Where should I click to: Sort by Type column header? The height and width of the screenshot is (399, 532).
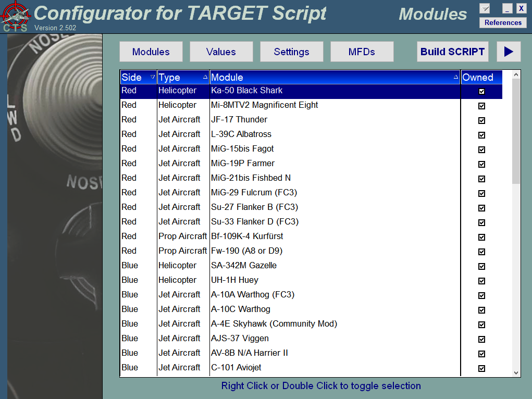tap(183, 77)
